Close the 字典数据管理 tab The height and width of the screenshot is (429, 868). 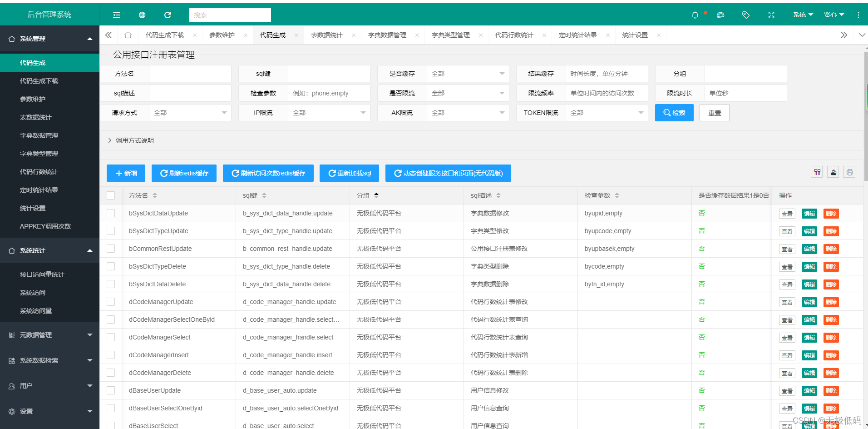click(x=417, y=35)
